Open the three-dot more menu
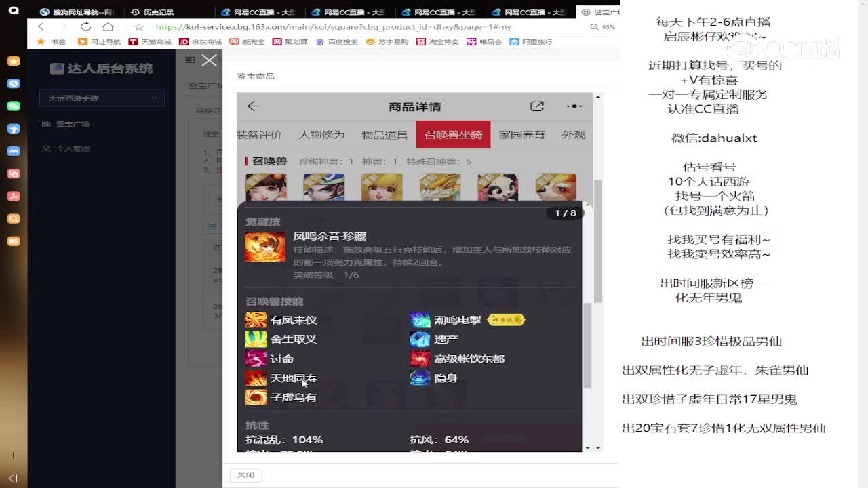Image resolution: width=868 pixels, height=488 pixels. pyautogui.click(x=574, y=106)
